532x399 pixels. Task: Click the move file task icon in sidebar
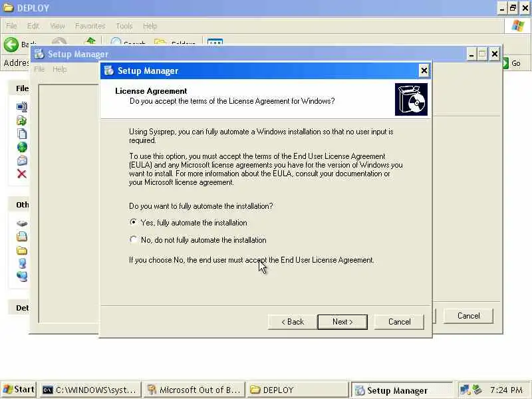[x=22, y=120]
